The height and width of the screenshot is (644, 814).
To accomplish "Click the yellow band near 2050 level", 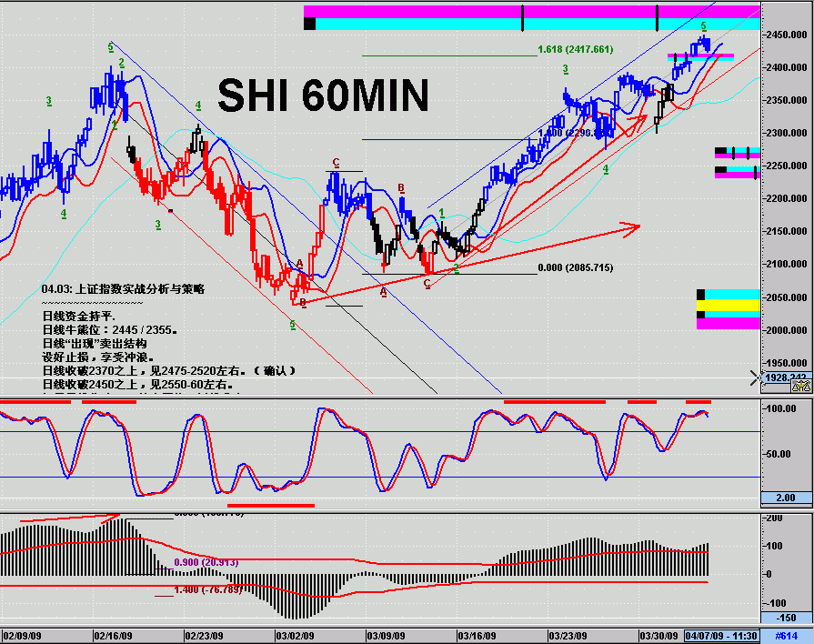I will click(x=729, y=306).
